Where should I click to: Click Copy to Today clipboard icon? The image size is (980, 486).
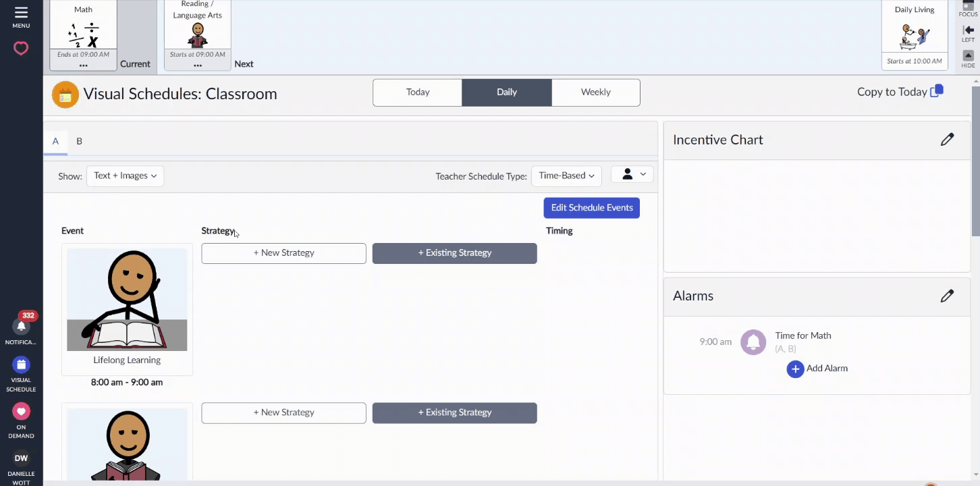click(937, 91)
